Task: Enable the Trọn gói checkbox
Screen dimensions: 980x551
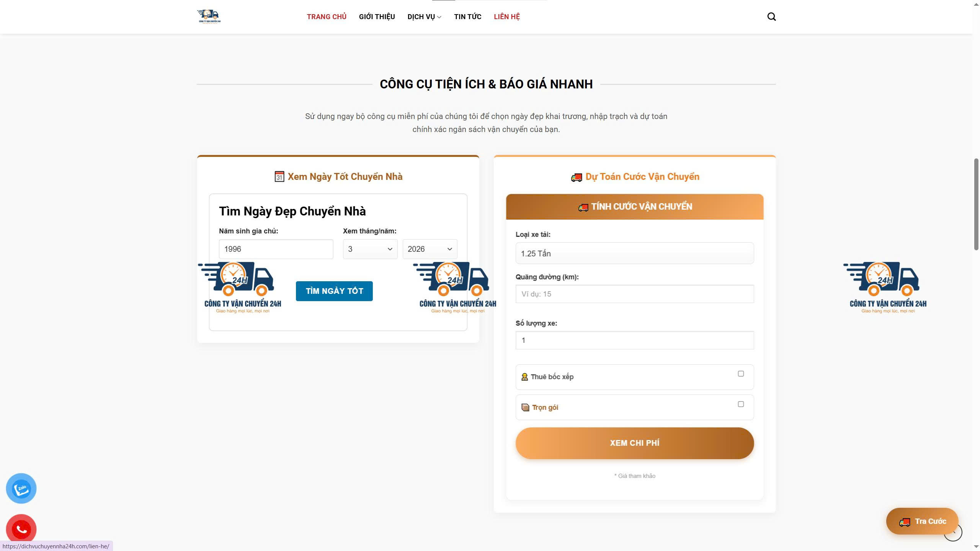Action: [741, 404]
